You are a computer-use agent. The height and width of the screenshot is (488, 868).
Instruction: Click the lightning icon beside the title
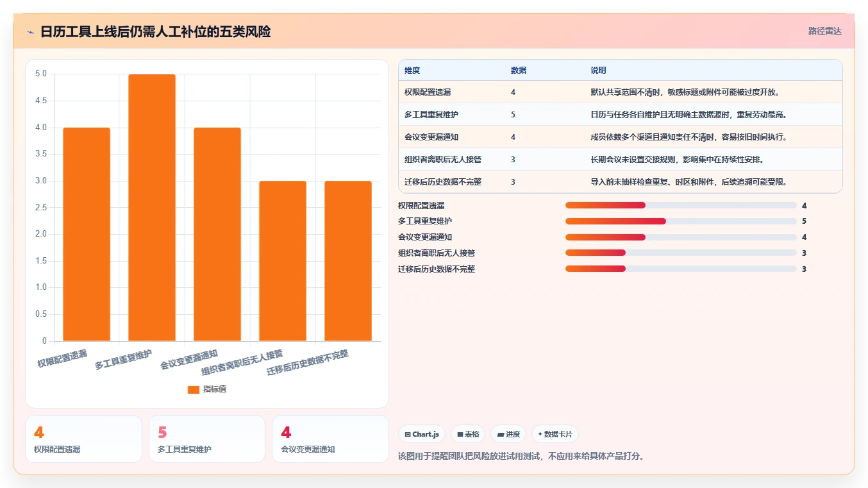[30, 32]
